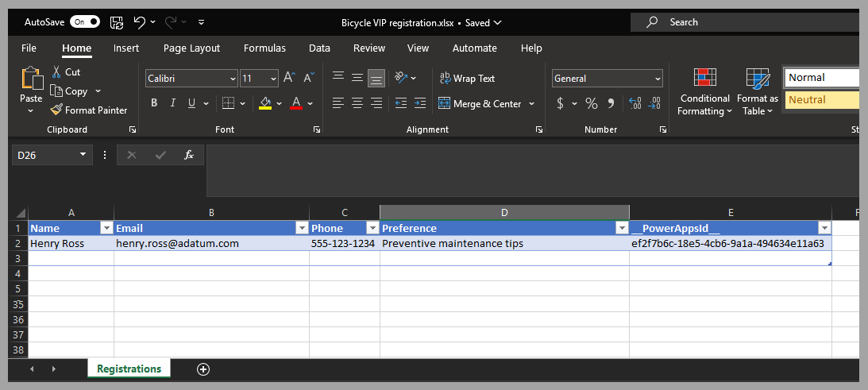Toggle Italic formatting
The image size is (868, 390).
(172, 103)
